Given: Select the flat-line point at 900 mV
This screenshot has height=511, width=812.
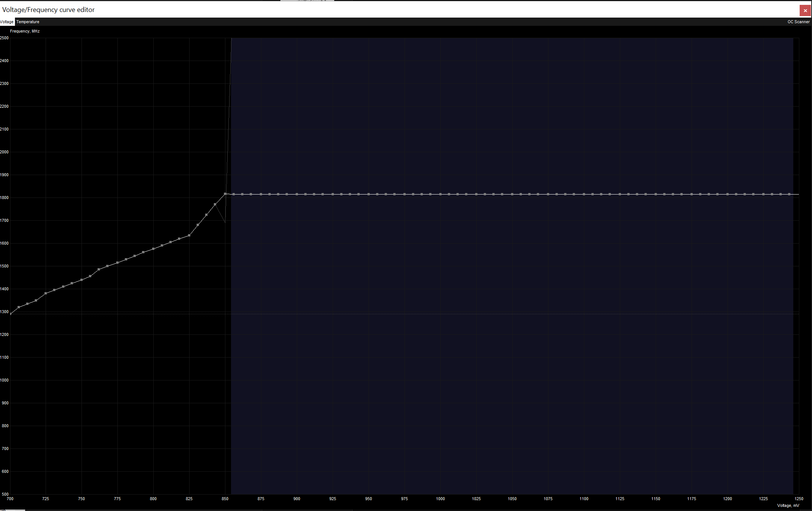Looking at the screenshot, I should tap(297, 194).
